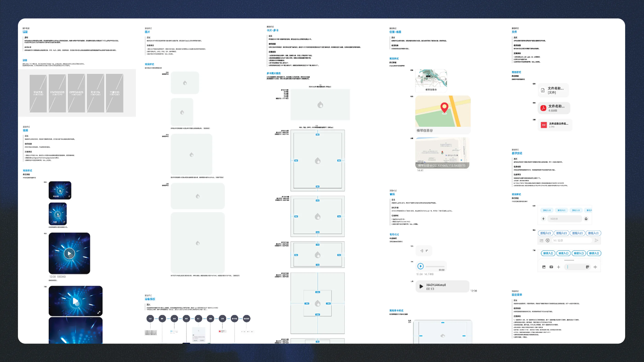Click the audio progress bar above 00:00
This screenshot has height=362, width=644.
point(435,267)
